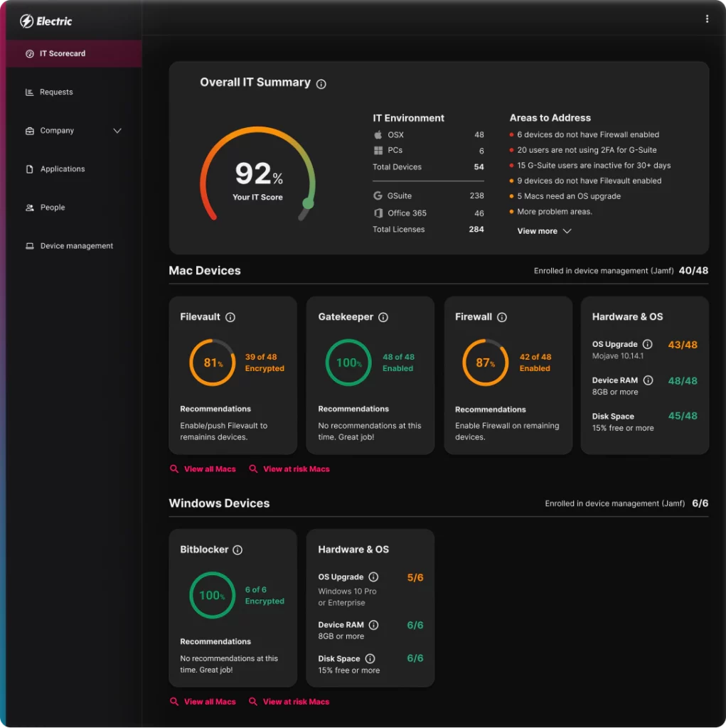Click the Office 365 icon
This screenshot has width=726, height=728.
click(x=377, y=213)
